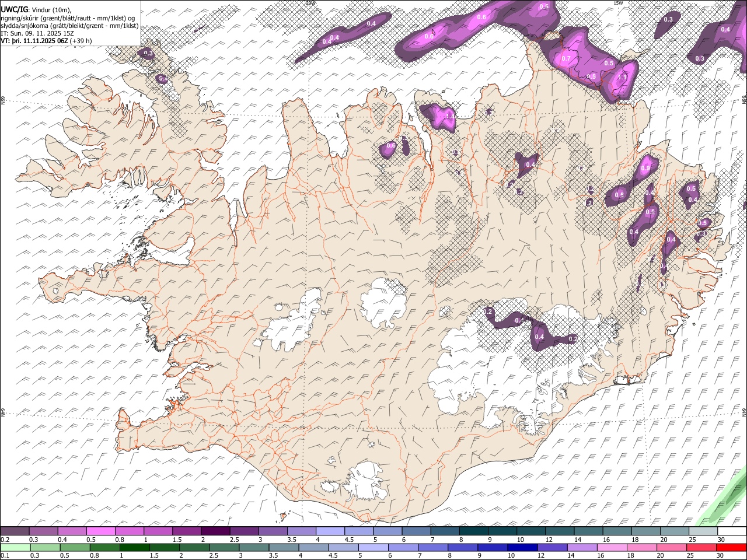Click the 15W longitude label
The height and width of the screenshot is (560, 747).
[618, 3]
